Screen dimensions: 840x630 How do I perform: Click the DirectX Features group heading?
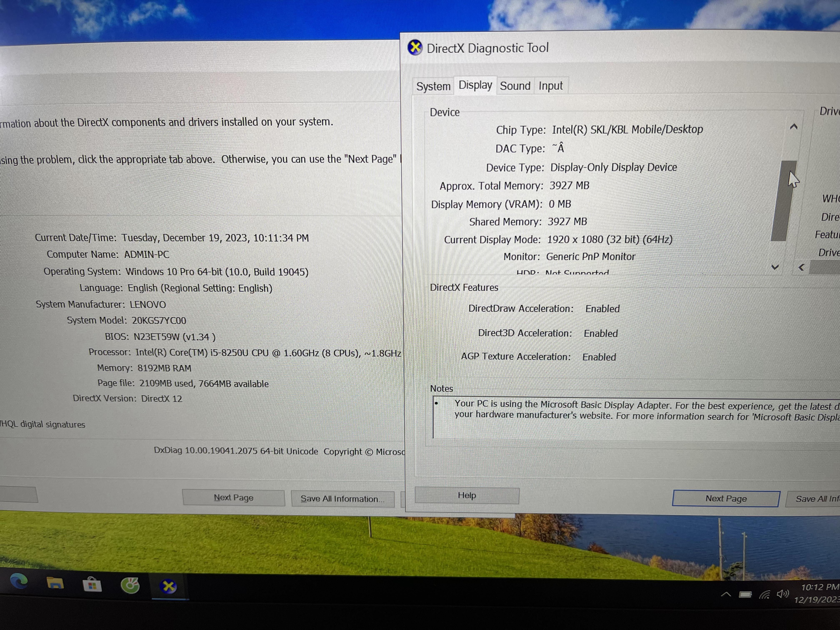464,287
